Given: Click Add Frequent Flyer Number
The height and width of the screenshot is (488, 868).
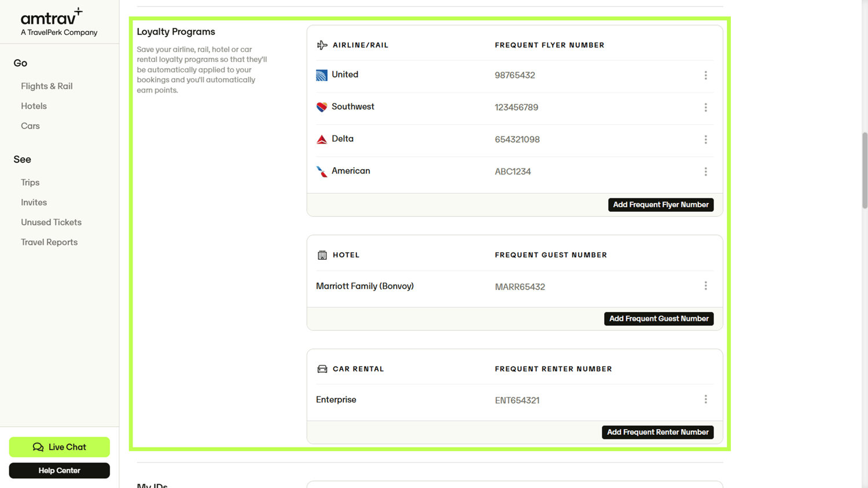Looking at the screenshot, I should [660, 204].
